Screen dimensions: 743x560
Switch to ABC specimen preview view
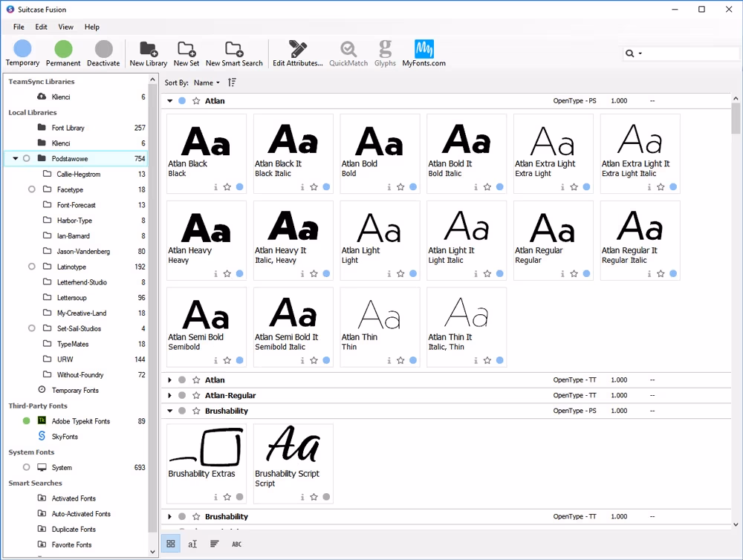[236, 544]
